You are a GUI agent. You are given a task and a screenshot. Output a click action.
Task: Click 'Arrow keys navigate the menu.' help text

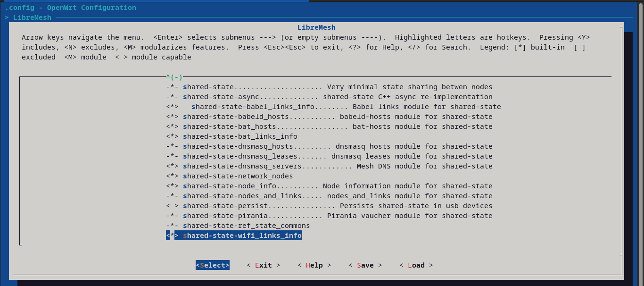[83, 37]
